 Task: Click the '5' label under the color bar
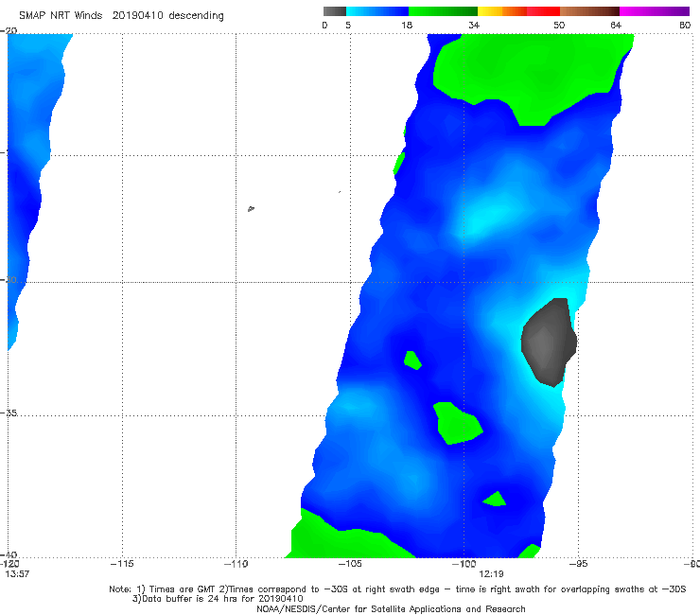[x=348, y=25]
